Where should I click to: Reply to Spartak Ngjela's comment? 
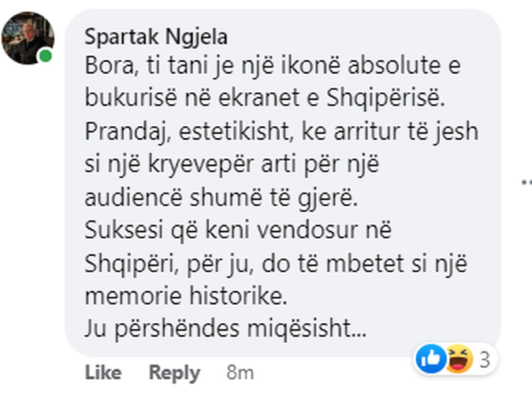[174, 372]
